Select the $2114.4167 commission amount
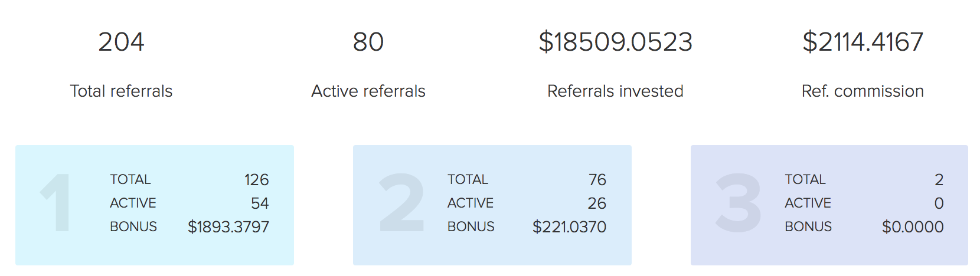 pos(863,42)
